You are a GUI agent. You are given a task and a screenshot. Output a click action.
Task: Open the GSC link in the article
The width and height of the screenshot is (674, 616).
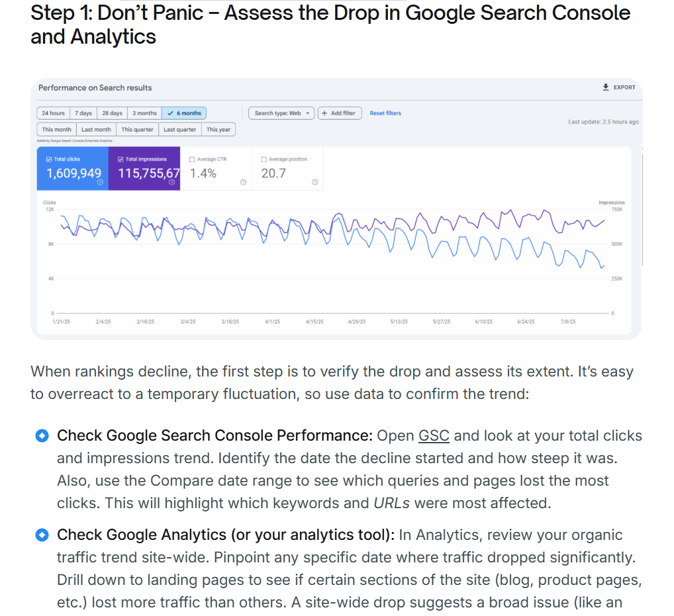pos(434,436)
